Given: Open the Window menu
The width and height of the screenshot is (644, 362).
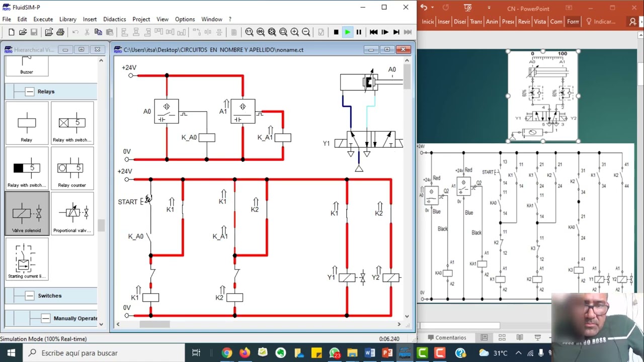Looking at the screenshot, I should tap(211, 19).
